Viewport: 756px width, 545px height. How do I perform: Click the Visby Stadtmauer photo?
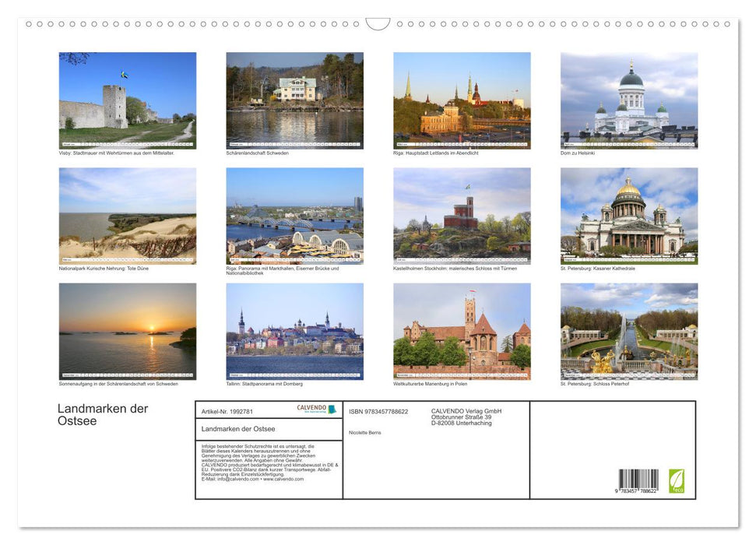click(x=128, y=100)
